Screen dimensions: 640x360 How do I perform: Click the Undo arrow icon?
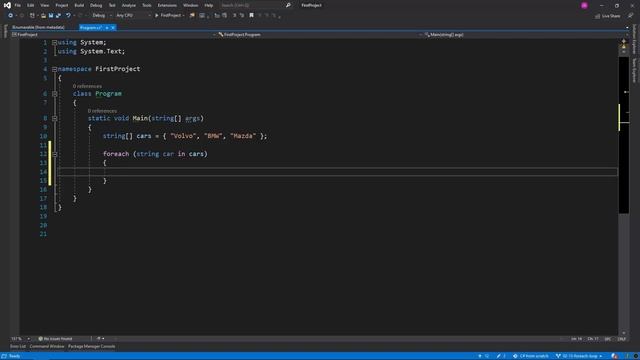click(x=68, y=16)
